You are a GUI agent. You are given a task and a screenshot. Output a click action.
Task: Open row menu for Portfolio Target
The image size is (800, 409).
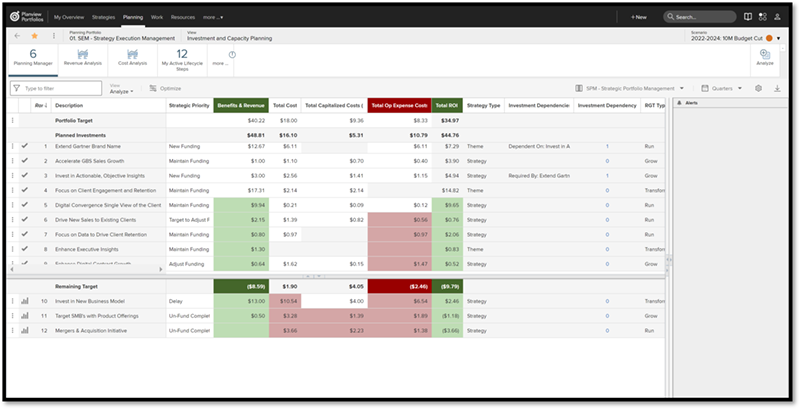point(13,121)
